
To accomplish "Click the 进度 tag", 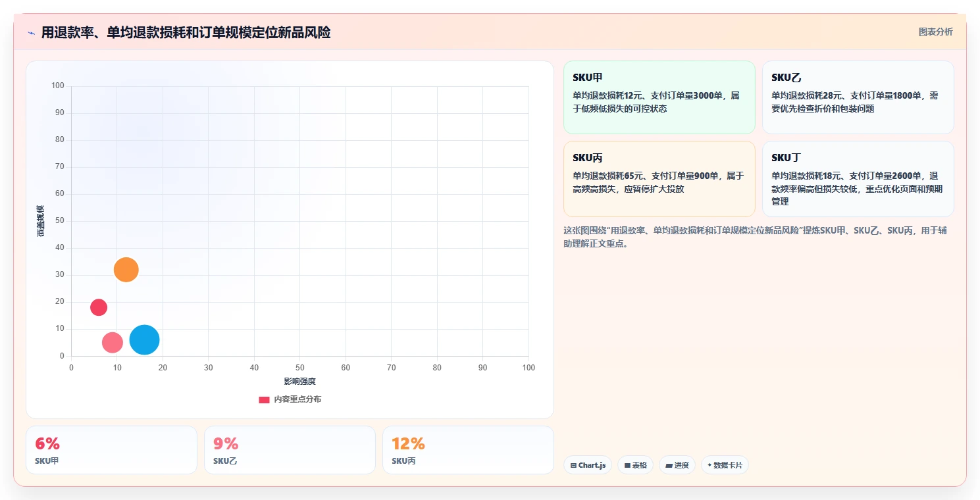I will coord(677,465).
